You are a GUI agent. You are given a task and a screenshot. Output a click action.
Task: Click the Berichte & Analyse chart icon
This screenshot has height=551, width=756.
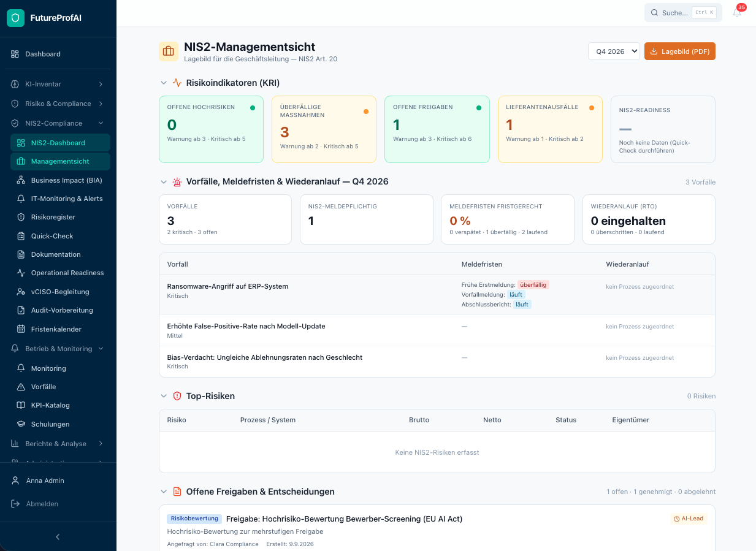(15, 444)
